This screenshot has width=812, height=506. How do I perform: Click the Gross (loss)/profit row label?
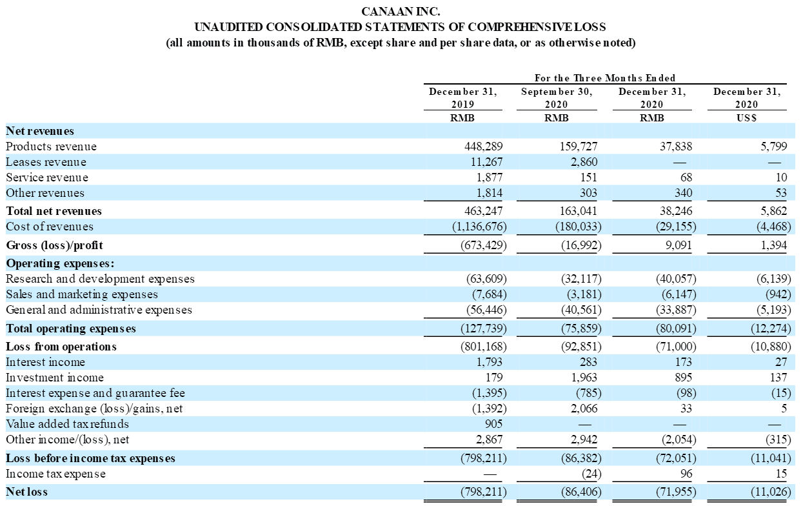[x=54, y=245]
